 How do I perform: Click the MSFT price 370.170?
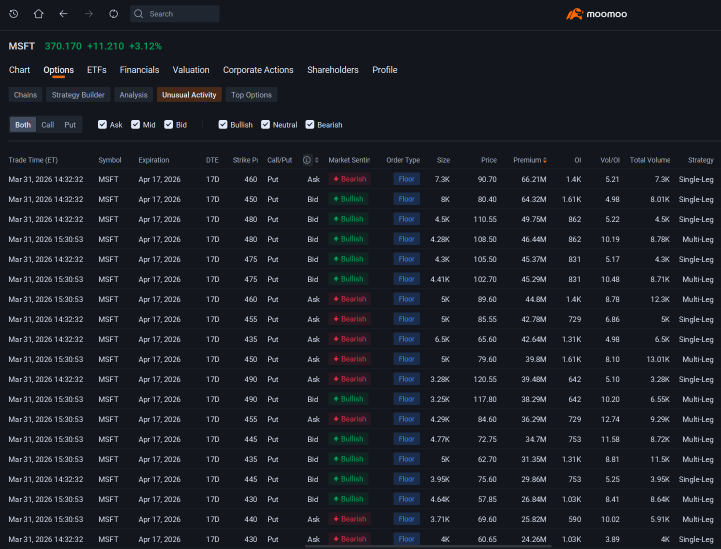tap(63, 46)
